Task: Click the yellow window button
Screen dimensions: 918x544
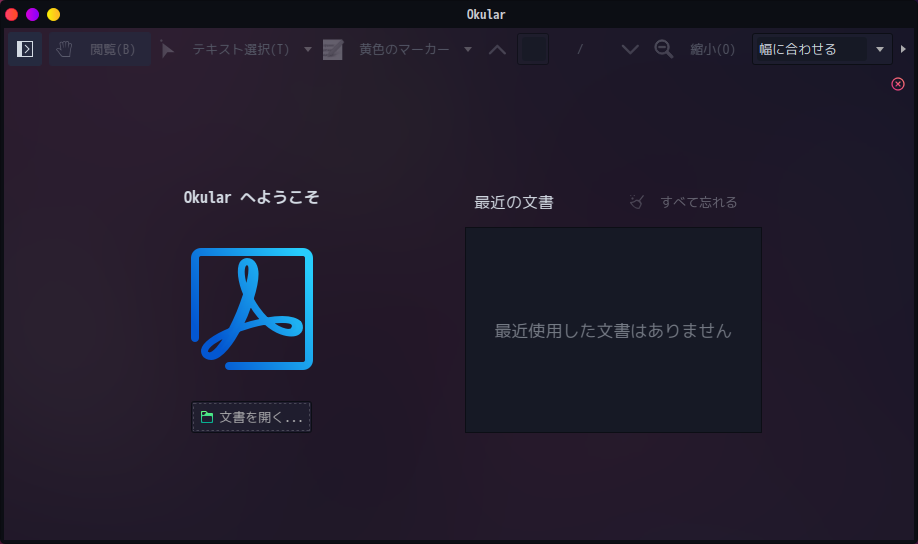Action: coord(54,14)
